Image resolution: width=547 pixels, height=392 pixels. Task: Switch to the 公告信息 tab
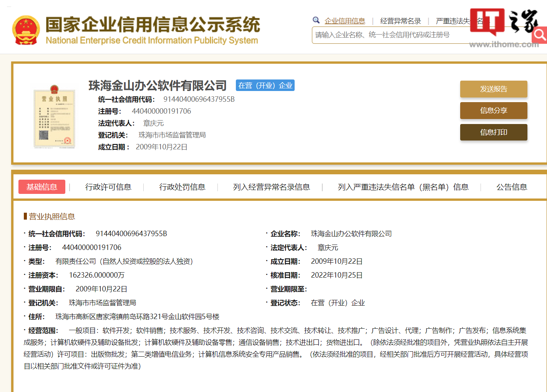tap(511, 187)
